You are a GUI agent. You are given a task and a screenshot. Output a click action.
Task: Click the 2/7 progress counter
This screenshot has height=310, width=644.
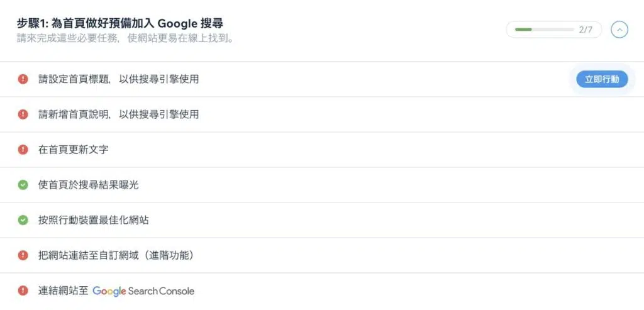586,30
